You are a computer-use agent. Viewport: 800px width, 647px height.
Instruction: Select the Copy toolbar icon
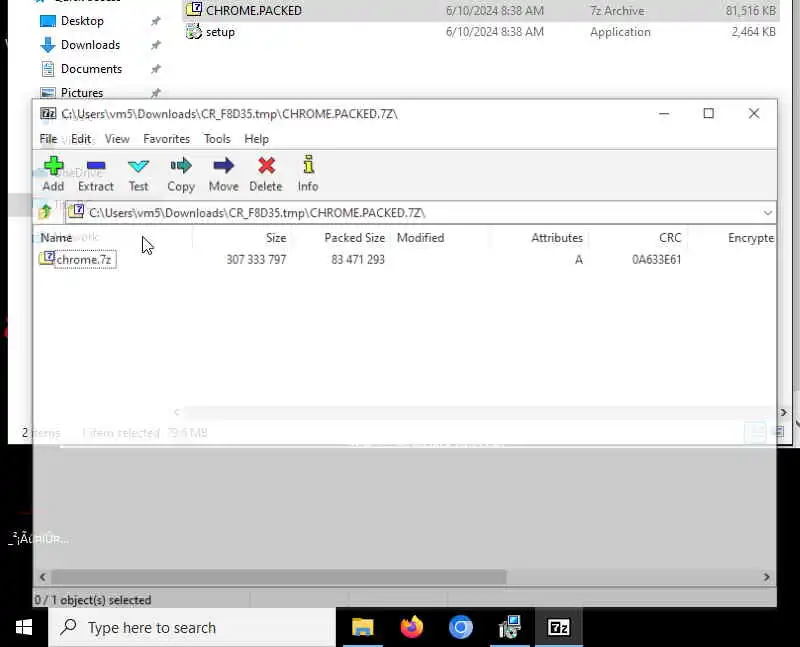coord(181,166)
